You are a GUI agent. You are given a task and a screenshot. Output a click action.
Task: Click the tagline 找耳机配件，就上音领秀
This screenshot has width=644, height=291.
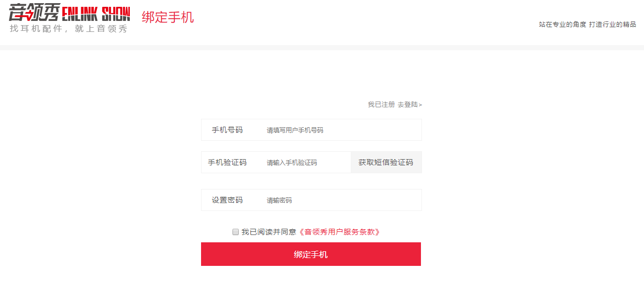pos(69,29)
